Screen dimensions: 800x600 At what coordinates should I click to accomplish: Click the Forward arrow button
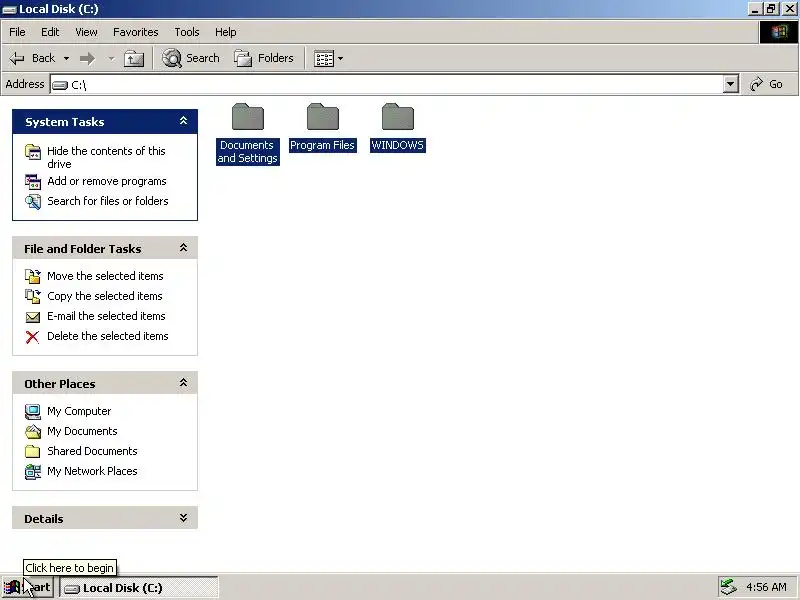click(x=87, y=59)
